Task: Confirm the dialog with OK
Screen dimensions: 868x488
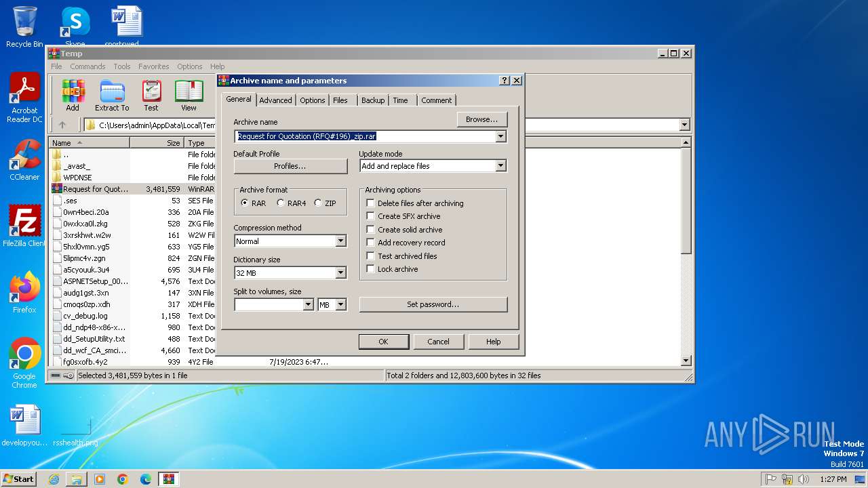Action: coord(383,342)
